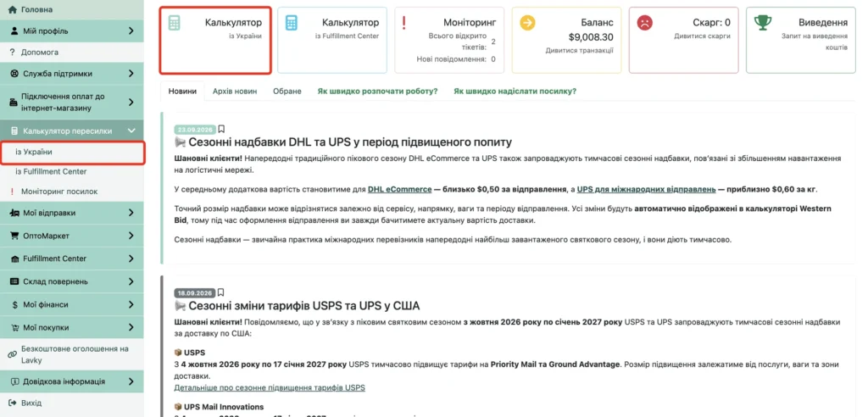Image resolution: width=868 pixels, height=417 pixels.
Task: Click the shopping cart icon beside ОптоМаркет
Action: point(15,236)
